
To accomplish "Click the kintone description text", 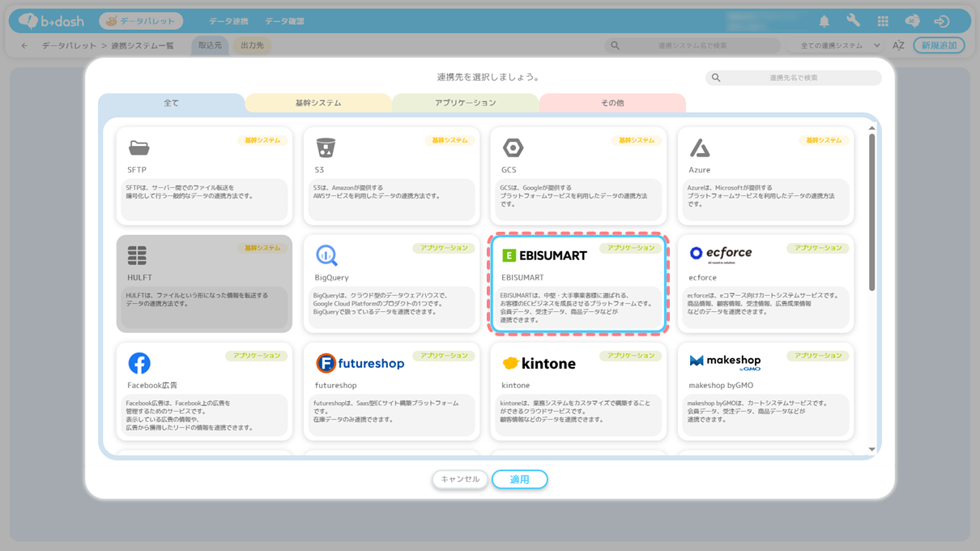I will tap(575, 411).
